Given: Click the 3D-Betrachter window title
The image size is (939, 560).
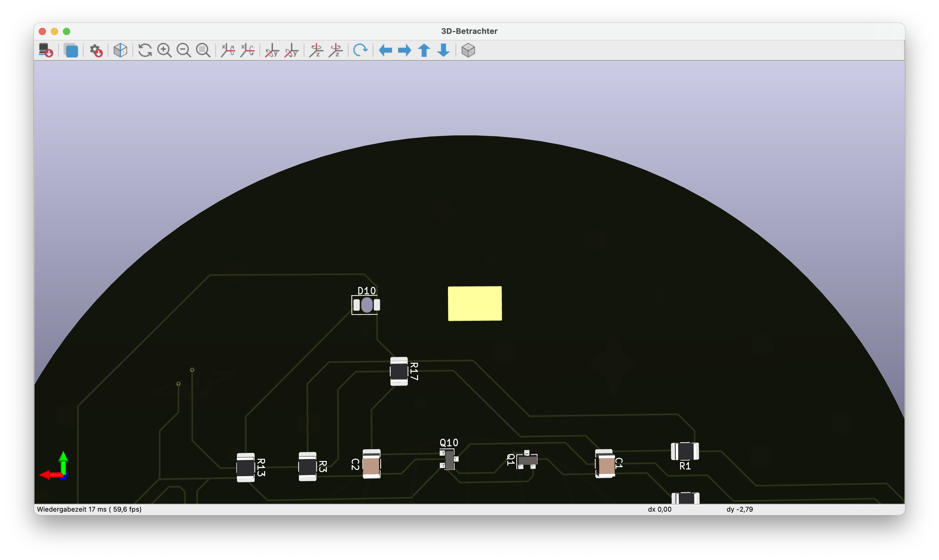Looking at the screenshot, I should [x=469, y=31].
